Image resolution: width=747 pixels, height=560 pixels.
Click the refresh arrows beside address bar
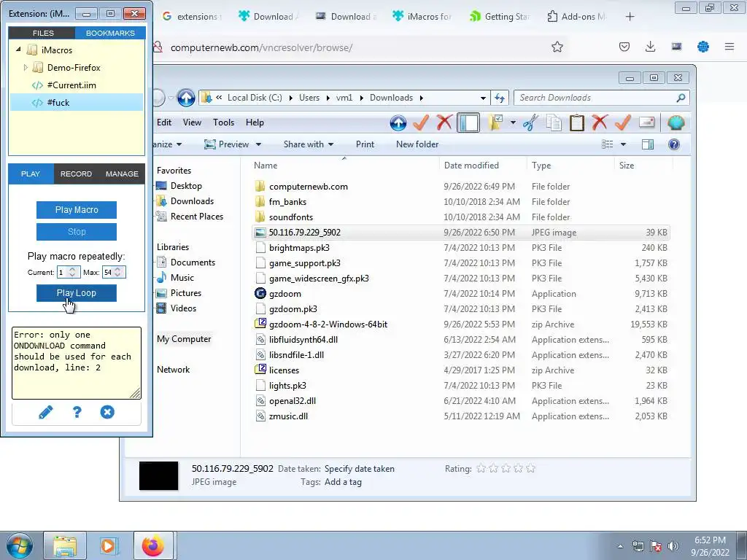click(x=499, y=98)
